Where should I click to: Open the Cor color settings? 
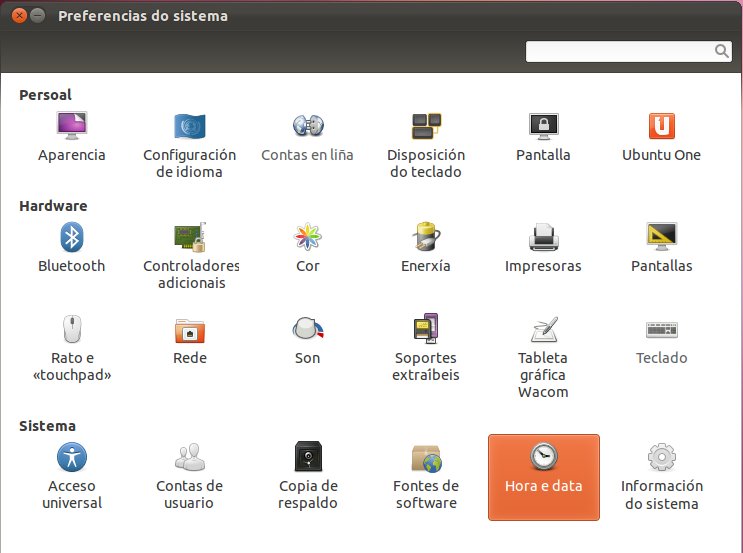[308, 248]
